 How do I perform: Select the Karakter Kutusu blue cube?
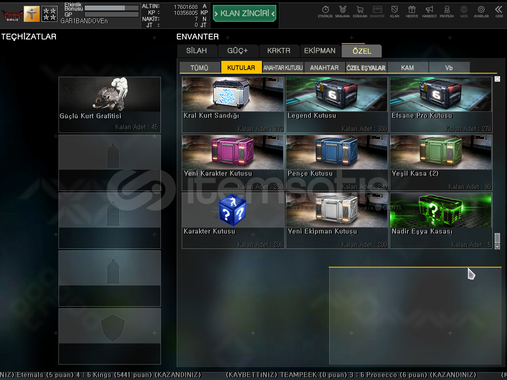pyautogui.click(x=233, y=220)
